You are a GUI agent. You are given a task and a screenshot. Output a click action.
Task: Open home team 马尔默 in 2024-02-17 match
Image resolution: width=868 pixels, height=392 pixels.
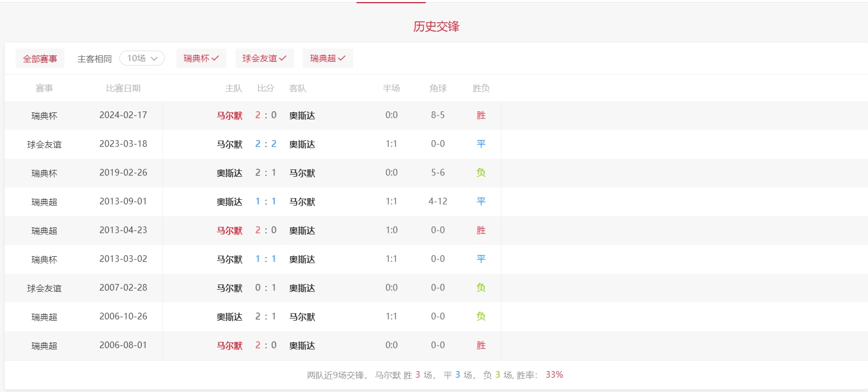pyautogui.click(x=229, y=116)
